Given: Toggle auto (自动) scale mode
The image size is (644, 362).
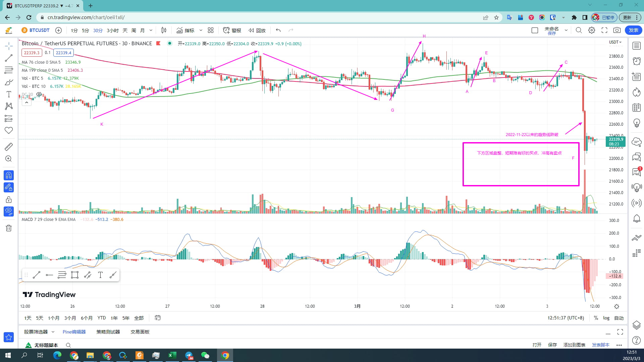Looking at the screenshot, I should 619,318.
